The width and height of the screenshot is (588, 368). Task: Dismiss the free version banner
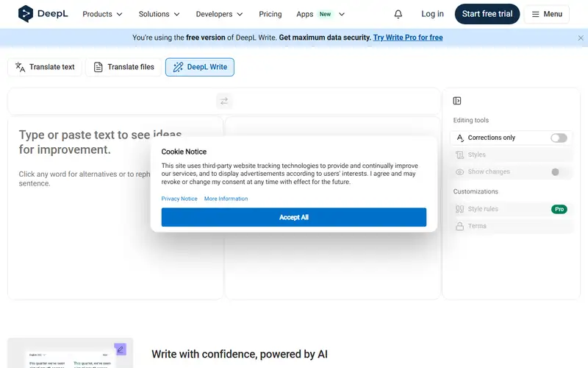click(x=581, y=38)
